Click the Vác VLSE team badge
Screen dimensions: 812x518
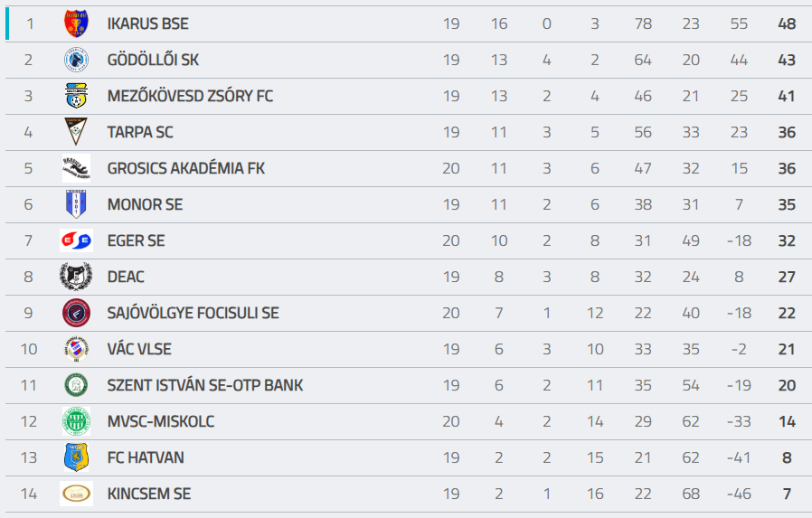pos(76,349)
